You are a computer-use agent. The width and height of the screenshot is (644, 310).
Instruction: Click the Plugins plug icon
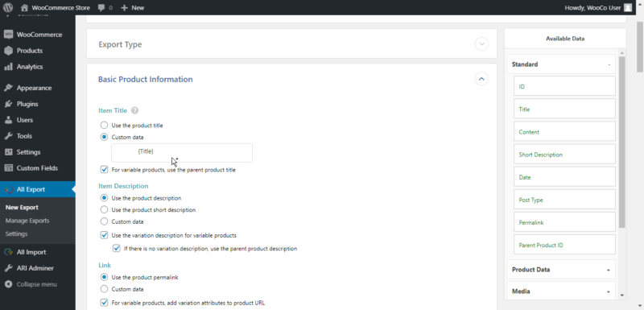[9, 104]
